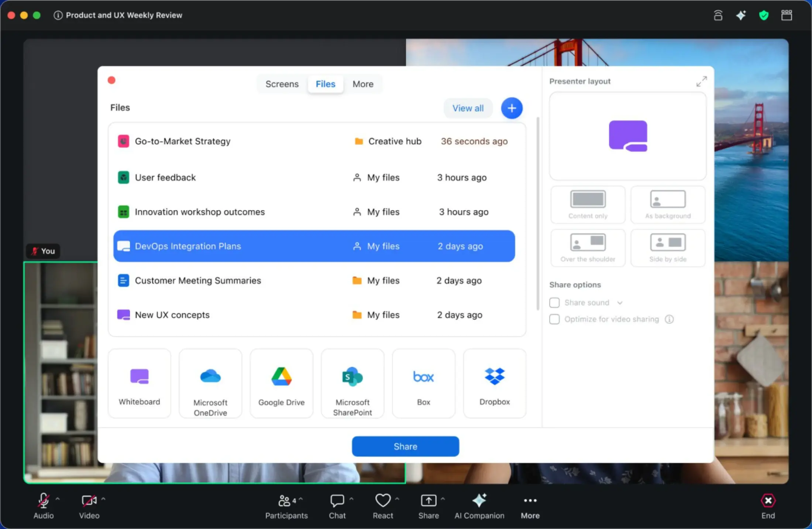
Task: Select Content only presenter layout
Action: [588, 205]
